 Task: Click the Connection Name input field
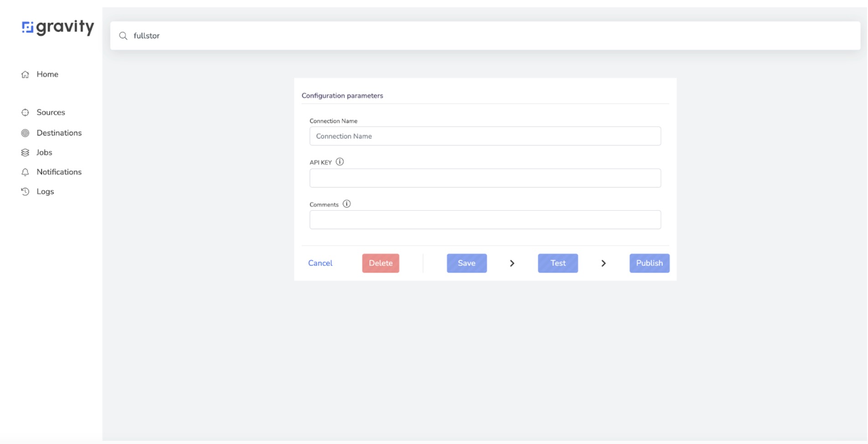[x=485, y=136]
